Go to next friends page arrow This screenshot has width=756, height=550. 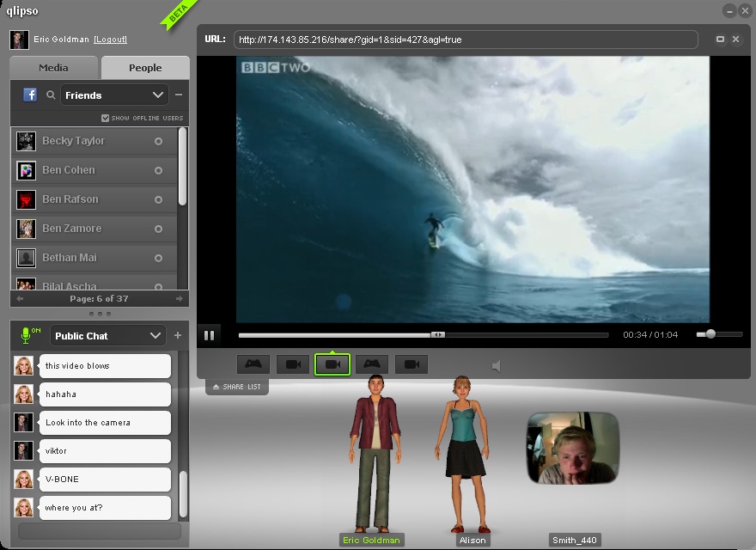tap(180, 299)
